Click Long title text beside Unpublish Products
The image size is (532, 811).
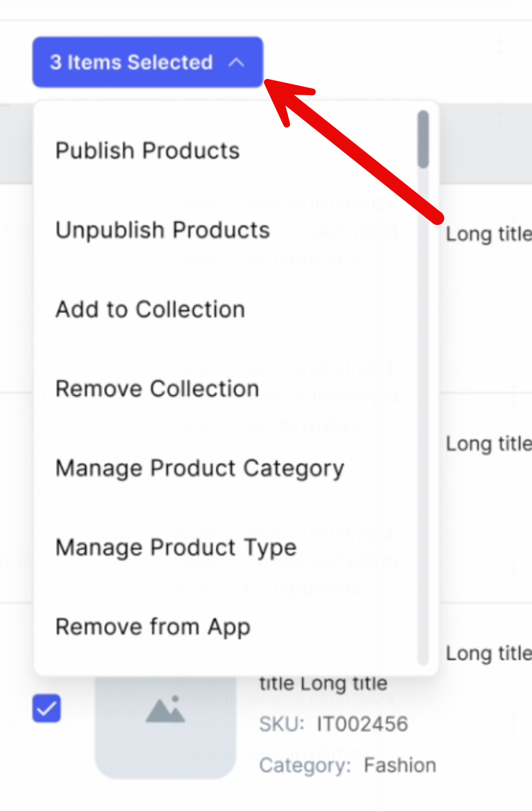click(488, 235)
